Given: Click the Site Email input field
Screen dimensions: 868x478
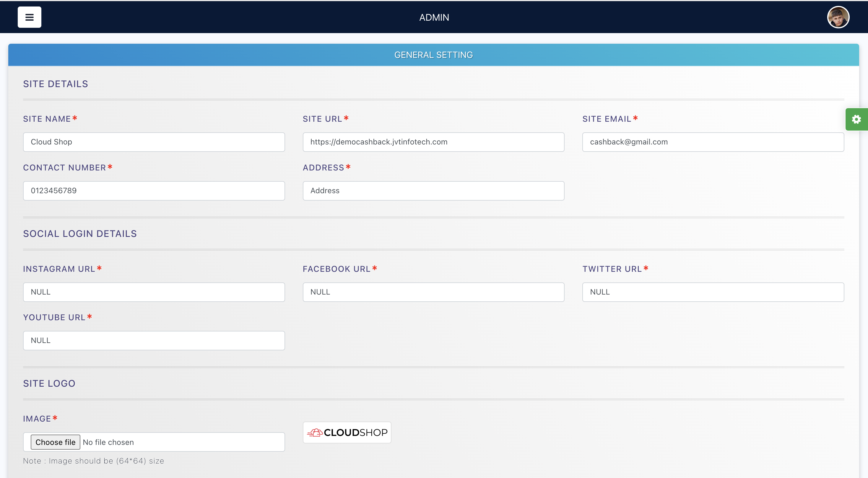Looking at the screenshot, I should coord(713,142).
